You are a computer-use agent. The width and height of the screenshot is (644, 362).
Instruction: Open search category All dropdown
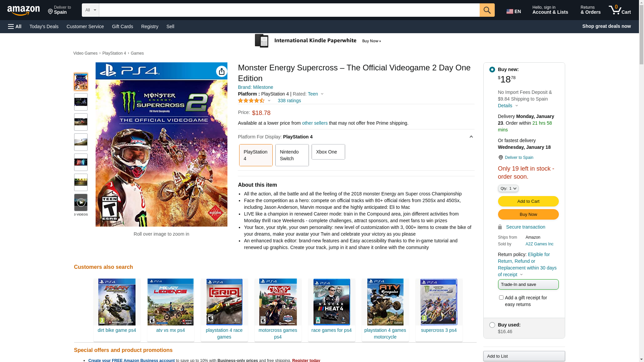point(91,10)
